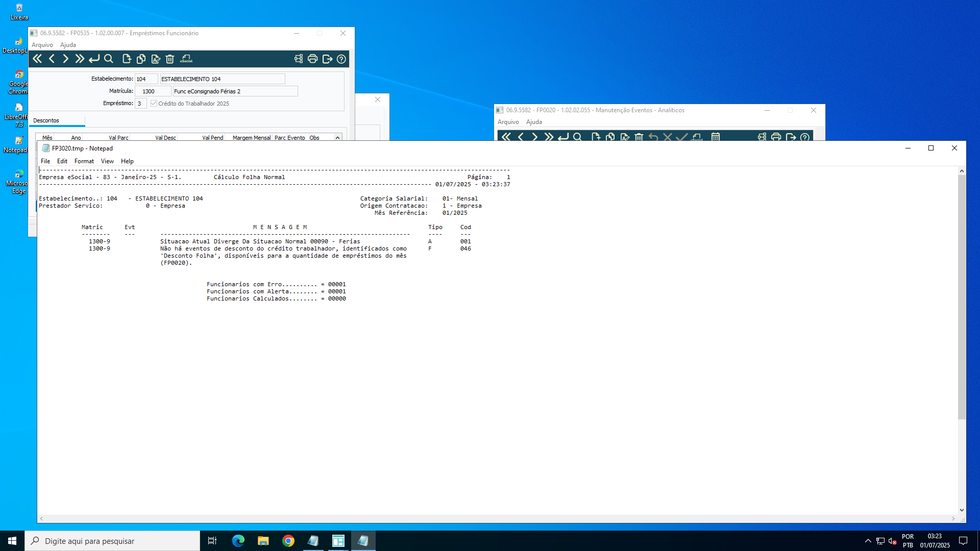Click the trash delete icon in Empréstimos toolbar
980x551 pixels.
coord(170,59)
